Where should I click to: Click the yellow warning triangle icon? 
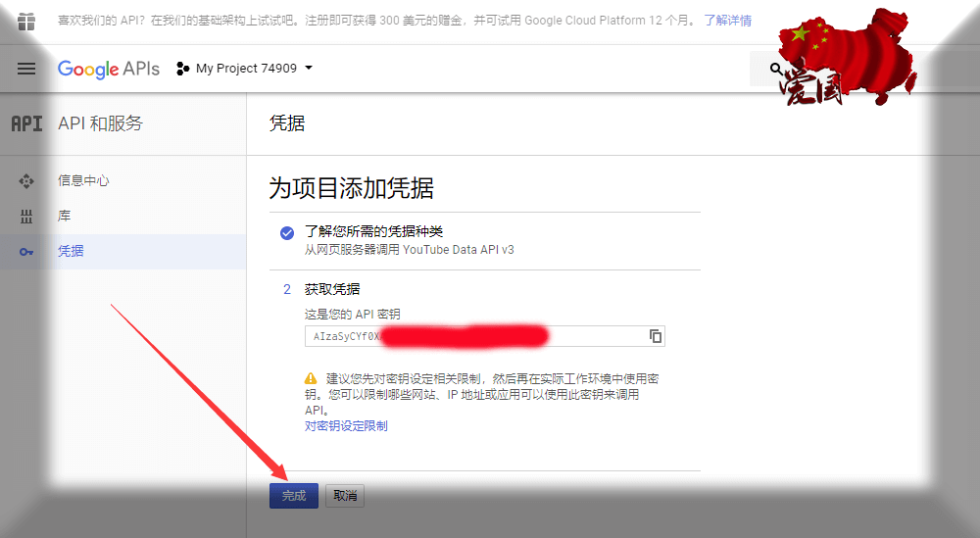[x=311, y=378]
